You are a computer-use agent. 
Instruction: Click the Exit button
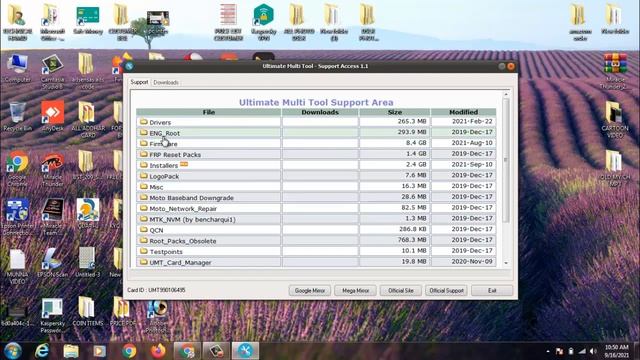point(492,291)
